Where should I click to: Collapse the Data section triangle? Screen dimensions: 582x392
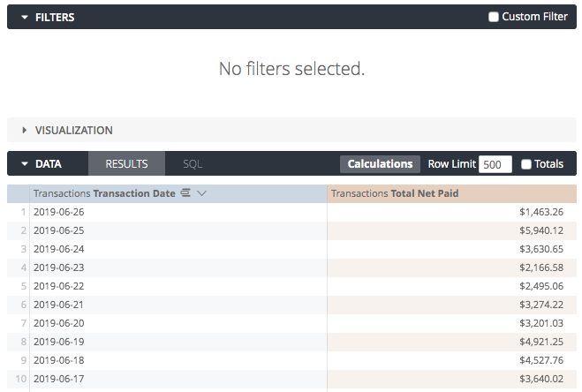(x=25, y=163)
